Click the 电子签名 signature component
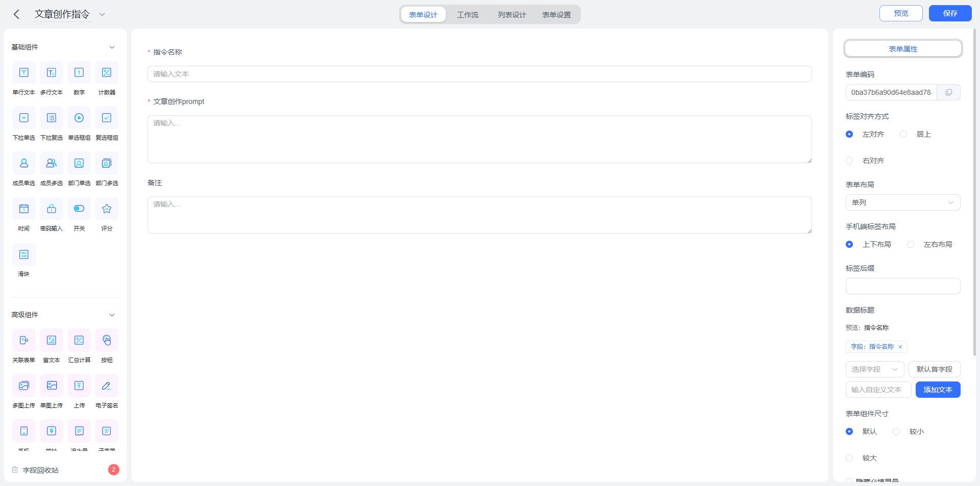Screen dimensions: 980x486 click(107, 386)
